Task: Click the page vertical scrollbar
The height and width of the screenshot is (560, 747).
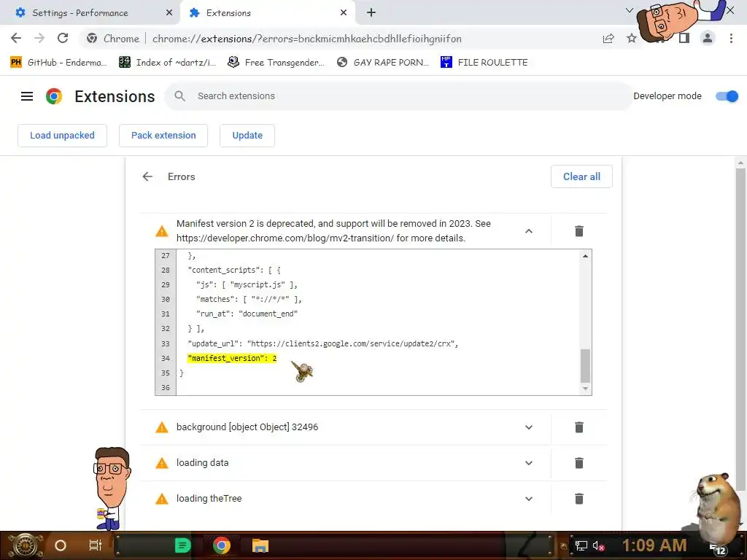Action: [740, 329]
